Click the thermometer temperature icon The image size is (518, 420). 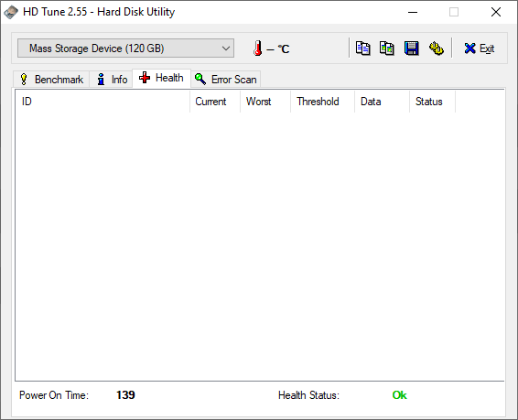click(258, 48)
